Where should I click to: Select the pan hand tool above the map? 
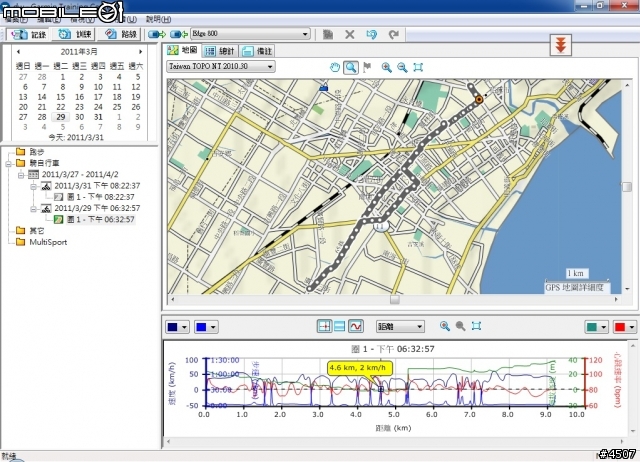click(x=335, y=67)
